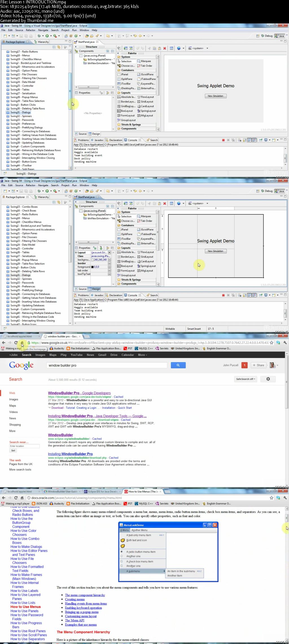Click the 'Enter location' field on the Google page
The width and height of the screenshot is (289, 644).
(x=25, y=446)
